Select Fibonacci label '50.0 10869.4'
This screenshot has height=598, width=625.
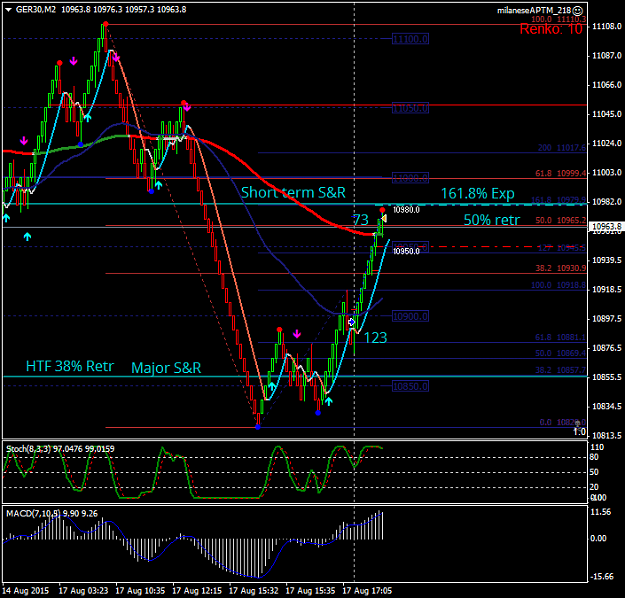tap(560, 353)
